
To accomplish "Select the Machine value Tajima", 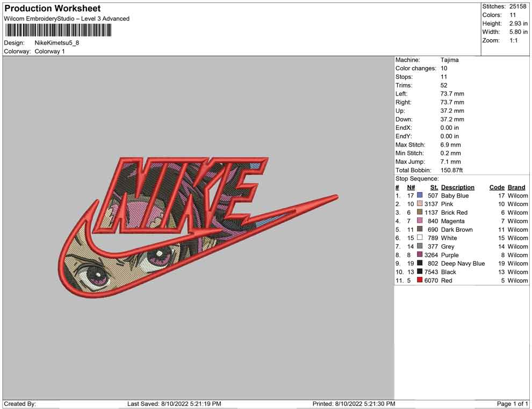I will pyautogui.click(x=450, y=60).
